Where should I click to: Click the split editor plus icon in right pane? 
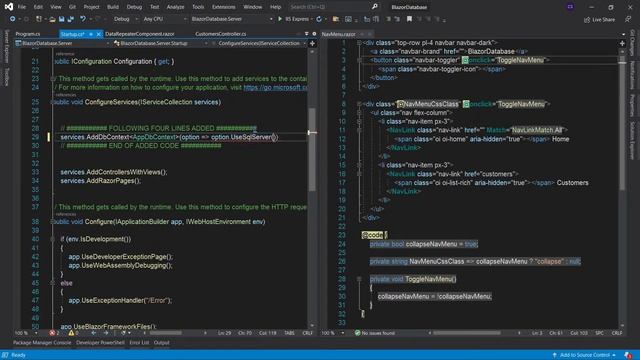click(622, 43)
